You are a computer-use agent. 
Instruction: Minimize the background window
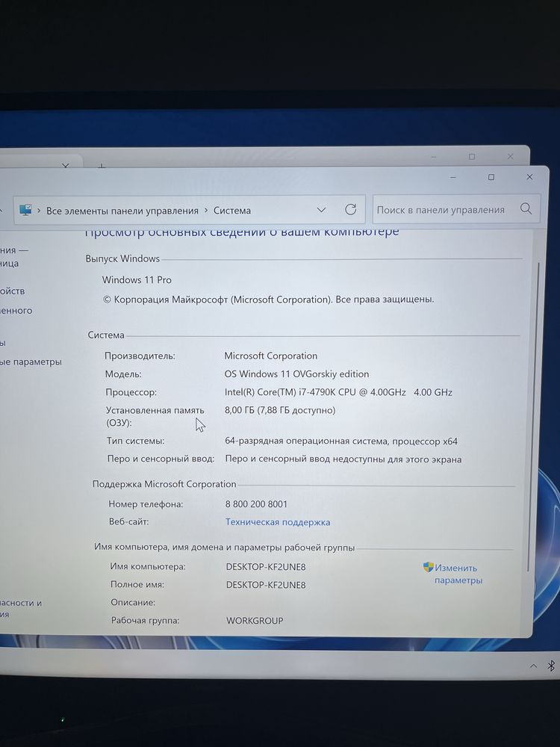(x=434, y=156)
